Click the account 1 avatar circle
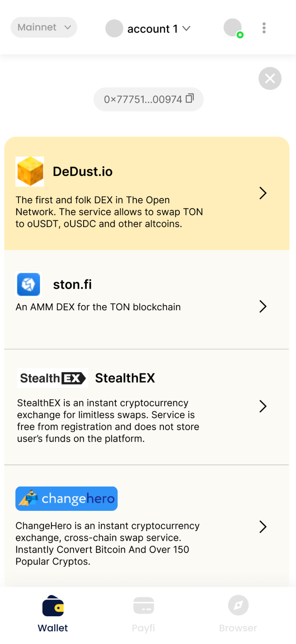296x644 pixels. pyautogui.click(x=114, y=29)
